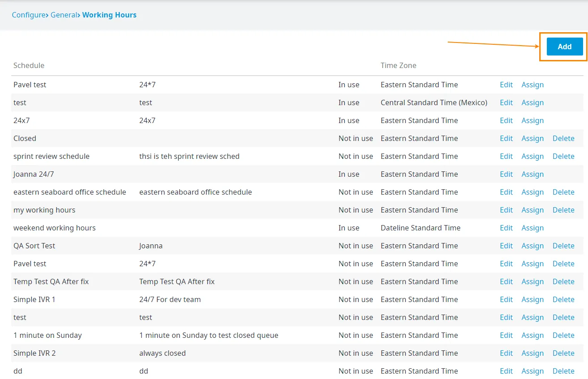Assign the Joanna 24/7 schedule
This screenshot has height=379, width=588.
click(533, 174)
